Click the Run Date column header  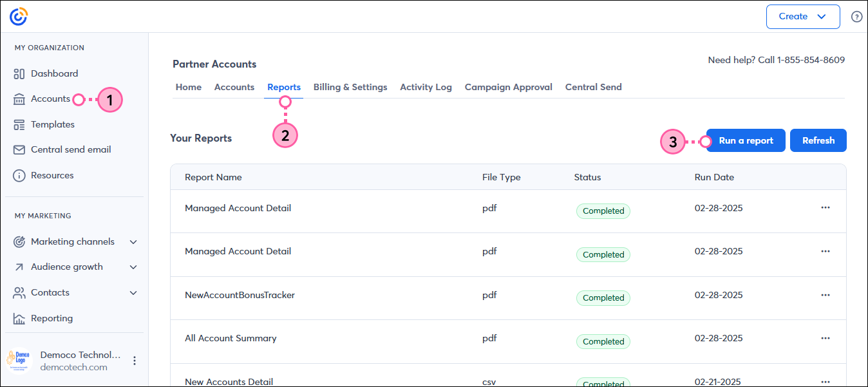[x=714, y=177]
